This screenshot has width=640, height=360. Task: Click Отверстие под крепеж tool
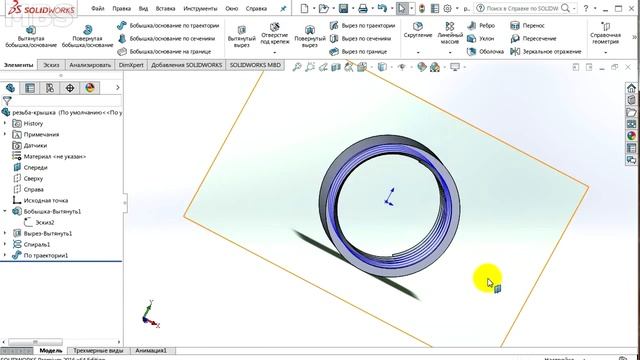275,33
